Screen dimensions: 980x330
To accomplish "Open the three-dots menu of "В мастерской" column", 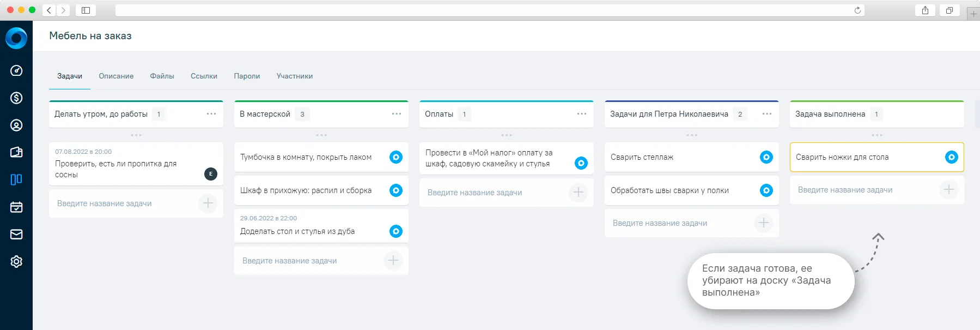I will 397,114.
